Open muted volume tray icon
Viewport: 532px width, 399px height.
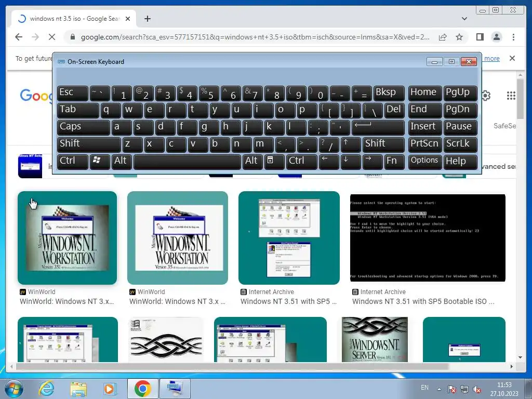click(477, 390)
